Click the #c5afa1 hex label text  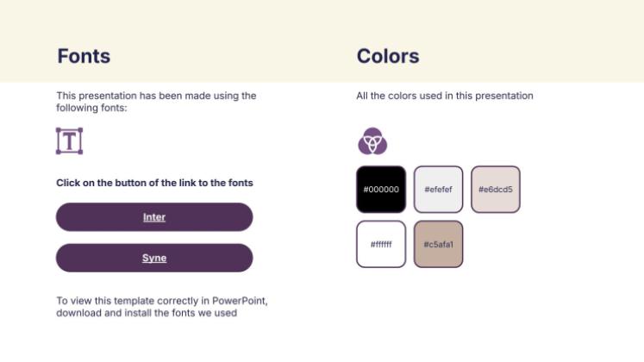click(x=438, y=244)
